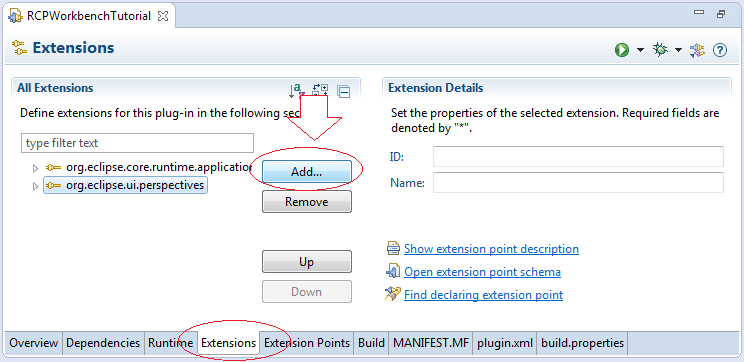Switch to the Dependencies tab
744x362 pixels.
coord(103,343)
